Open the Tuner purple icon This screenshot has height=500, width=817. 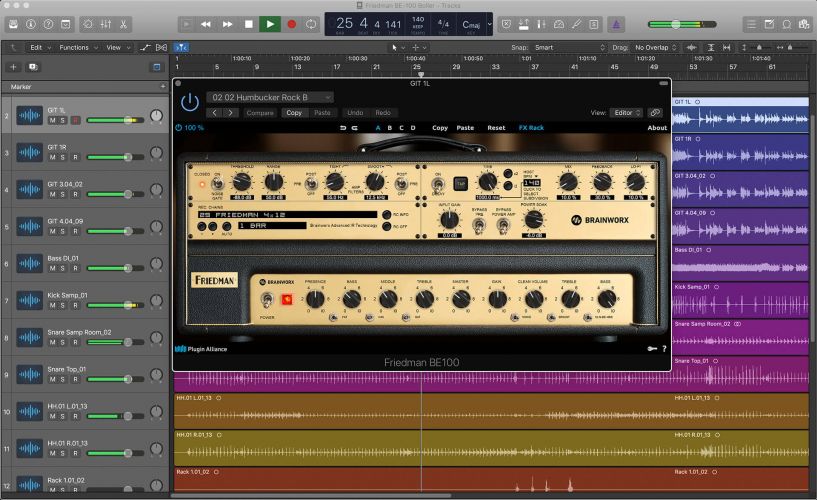616,24
